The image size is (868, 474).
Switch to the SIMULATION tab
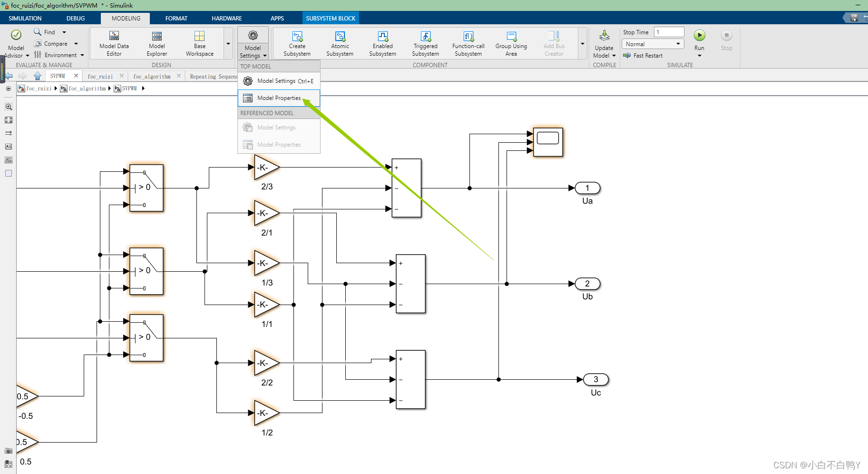(x=25, y=19)
